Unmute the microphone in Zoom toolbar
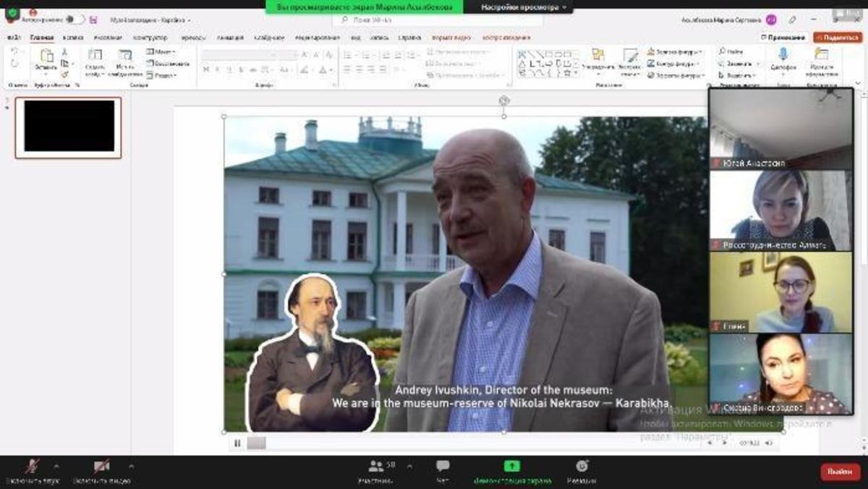This screenshot has height=489, width=868. point(32,467)
